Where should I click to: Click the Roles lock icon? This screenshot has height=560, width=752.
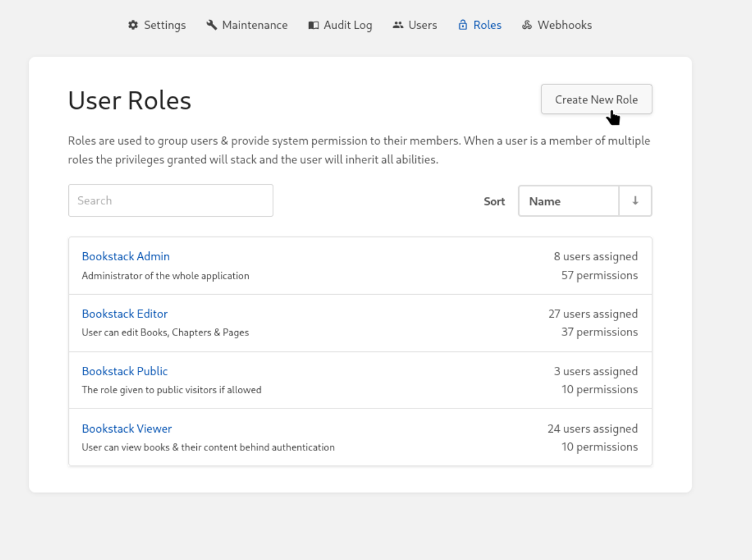pos(463,25)
